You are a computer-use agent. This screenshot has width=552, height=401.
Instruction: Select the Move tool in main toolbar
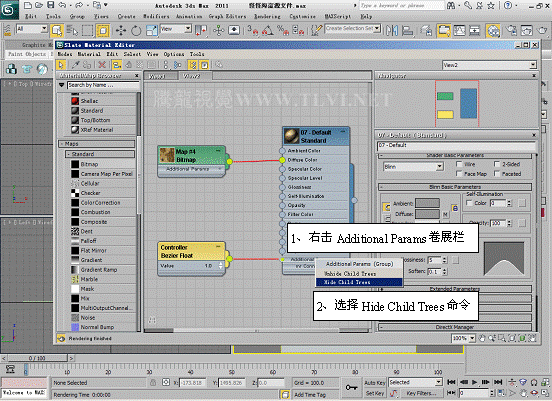point(121,31)
